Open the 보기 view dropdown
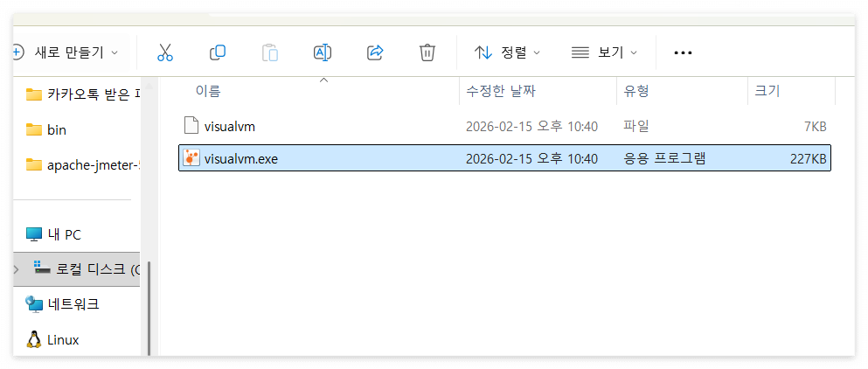The height and width of the screenshot is (369, 868). pos(605,52)
